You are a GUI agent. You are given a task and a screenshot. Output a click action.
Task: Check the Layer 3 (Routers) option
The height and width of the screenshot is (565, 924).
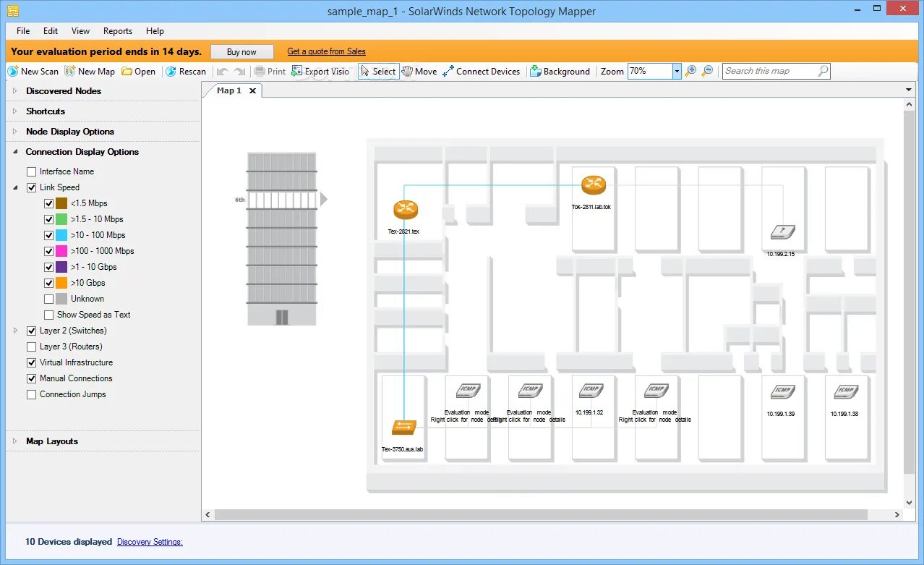(31, 347)
